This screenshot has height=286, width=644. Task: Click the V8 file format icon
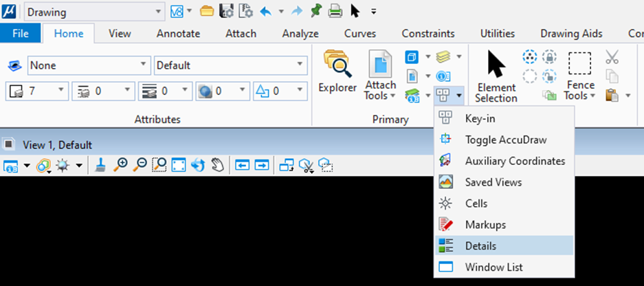[x=177, y=12]
